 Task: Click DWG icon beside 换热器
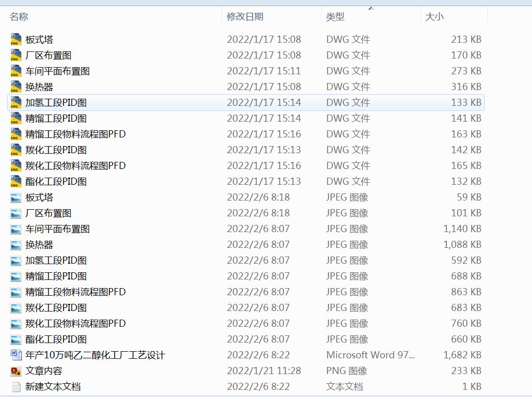point(16,87)
